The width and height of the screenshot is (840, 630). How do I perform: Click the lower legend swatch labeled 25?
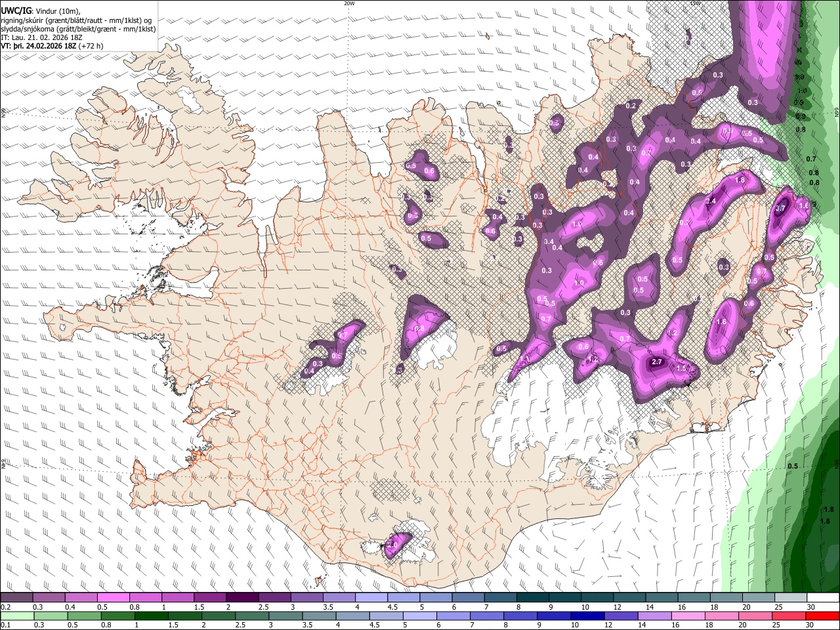(x=789, y=616)
